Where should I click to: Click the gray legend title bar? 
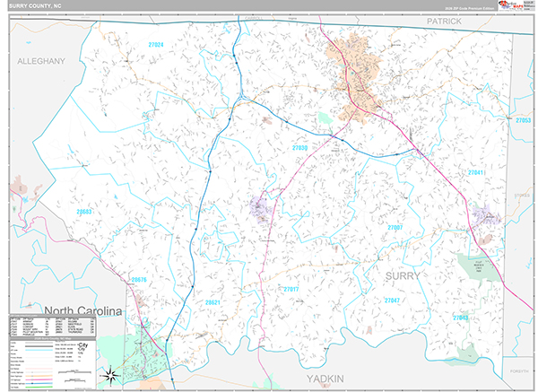coord(53,338)
